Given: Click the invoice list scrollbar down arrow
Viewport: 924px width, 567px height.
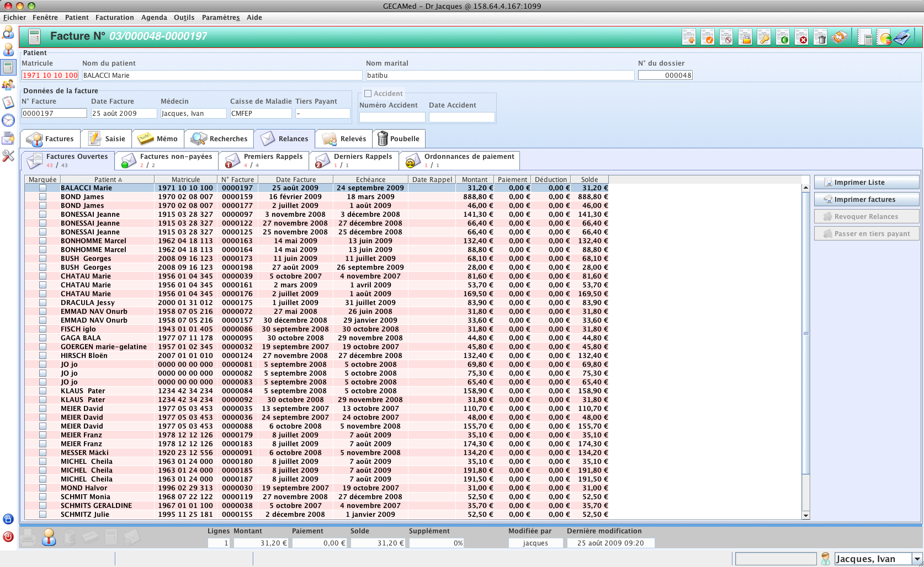Looking at the screenshot, I should (806, 515).
